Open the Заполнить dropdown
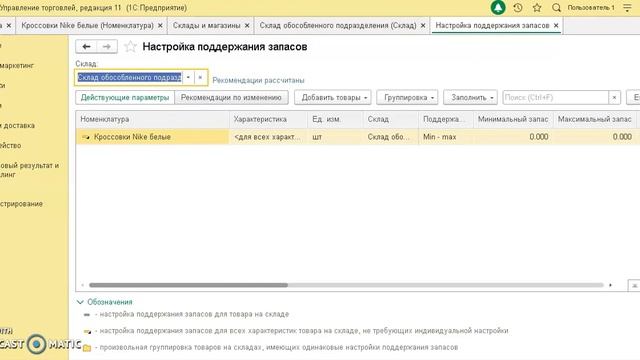This screenshot has width=640, height=360. click(470, 98)
